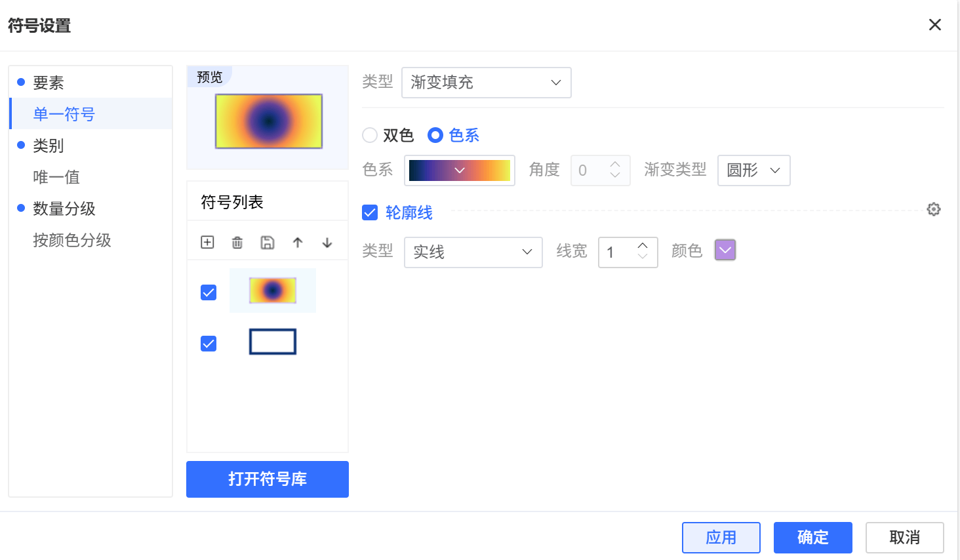Select the 双色 radio button
Image resolution: width=960 pixels, height=560 pixels.
tap(370, 135)
